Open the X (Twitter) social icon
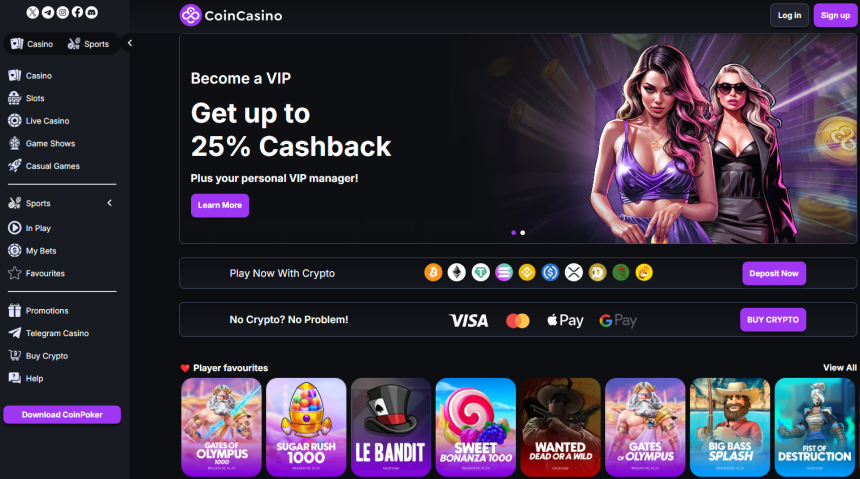 (33, 12)
